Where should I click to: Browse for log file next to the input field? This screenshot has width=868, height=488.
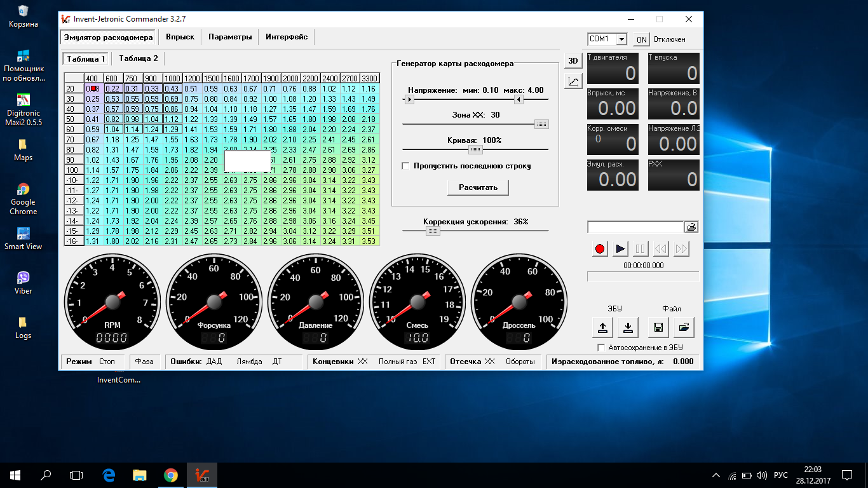tap(691, 227)
